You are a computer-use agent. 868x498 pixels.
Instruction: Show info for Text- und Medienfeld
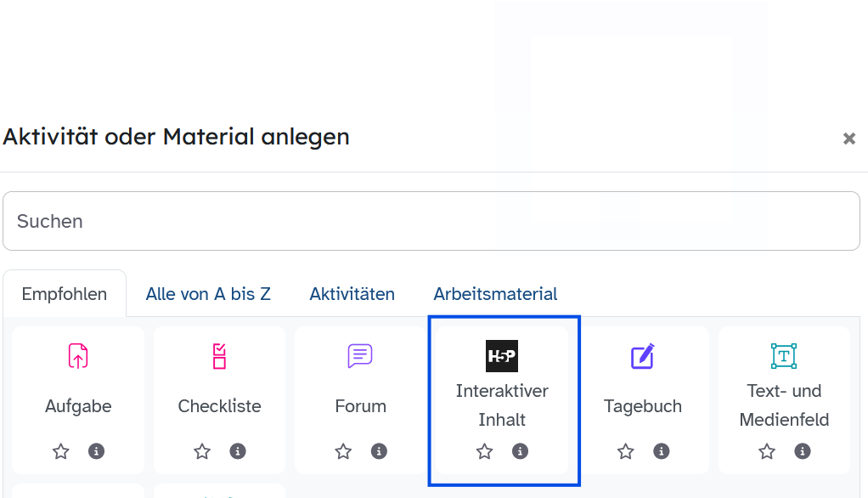[803, 451]
